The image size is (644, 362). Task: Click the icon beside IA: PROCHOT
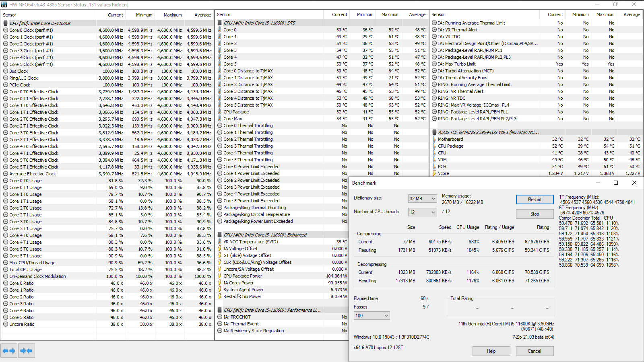pos(220,317)
